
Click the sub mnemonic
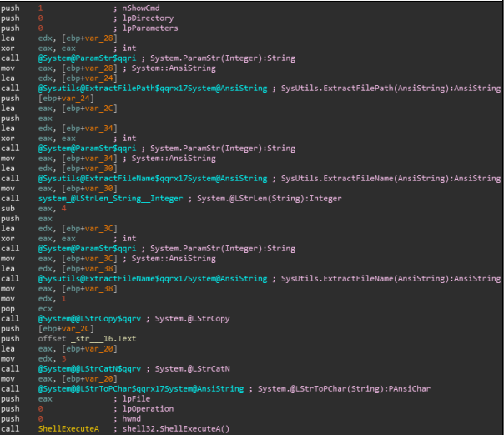pyautogui.click(x=8, y=209)
